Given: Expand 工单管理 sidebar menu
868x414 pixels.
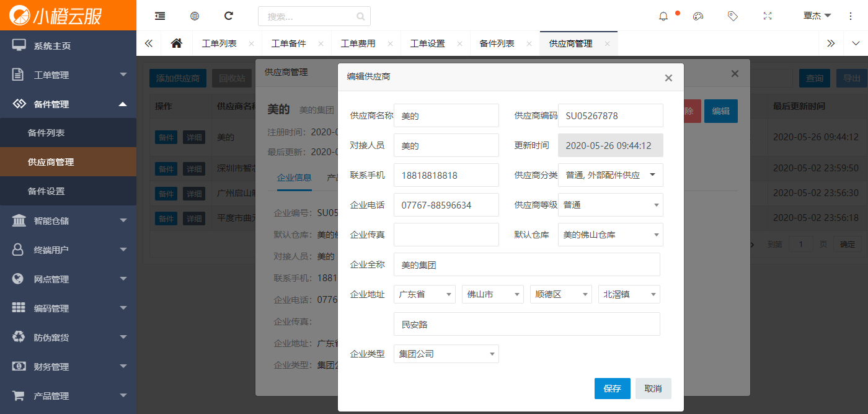Looking at the screenshot, I should pyautogui.click(x=68, y=74).
